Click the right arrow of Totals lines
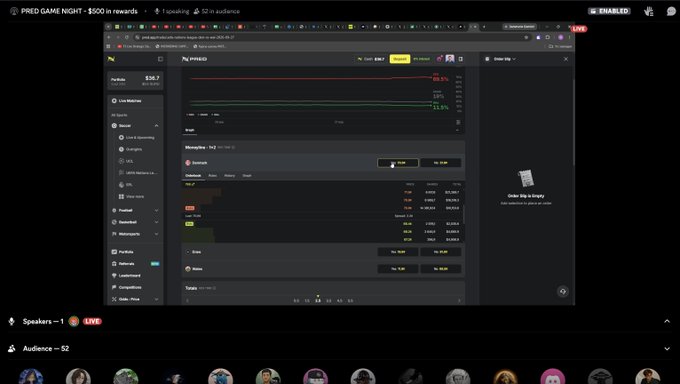Image resolution: width=680 pixels, height=384 pixels. click(x=459, y=300)
